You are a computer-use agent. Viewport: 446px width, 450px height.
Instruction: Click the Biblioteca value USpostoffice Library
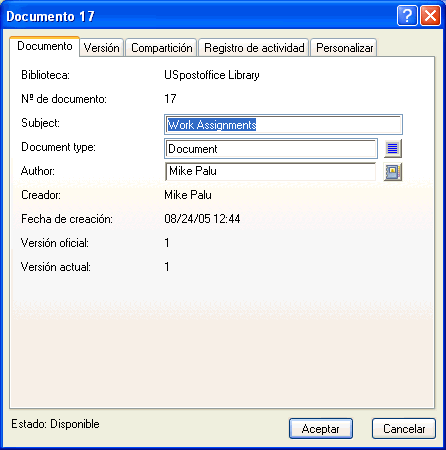pyautogui.click(x=212, y=75)
